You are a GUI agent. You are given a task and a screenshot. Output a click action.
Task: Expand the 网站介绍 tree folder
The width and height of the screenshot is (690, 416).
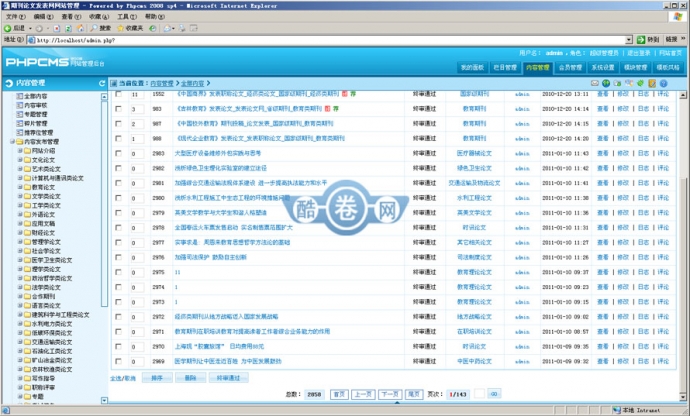pyautogui.click(x=20, y=151)
